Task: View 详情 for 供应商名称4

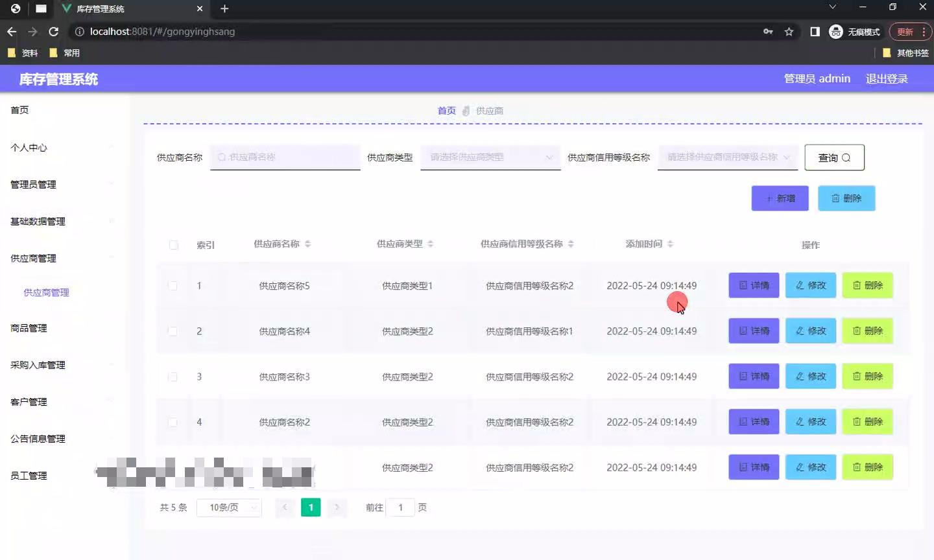Action: 754,331
